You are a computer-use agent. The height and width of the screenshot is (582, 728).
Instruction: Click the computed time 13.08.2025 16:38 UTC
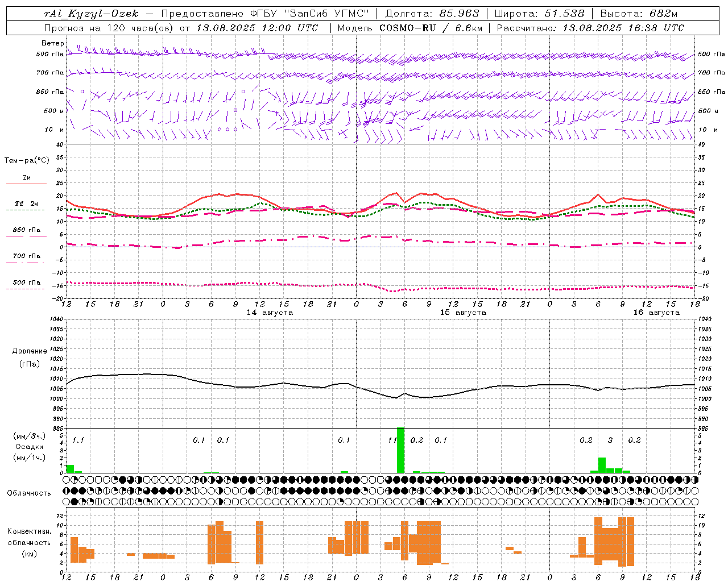[623, 28]
